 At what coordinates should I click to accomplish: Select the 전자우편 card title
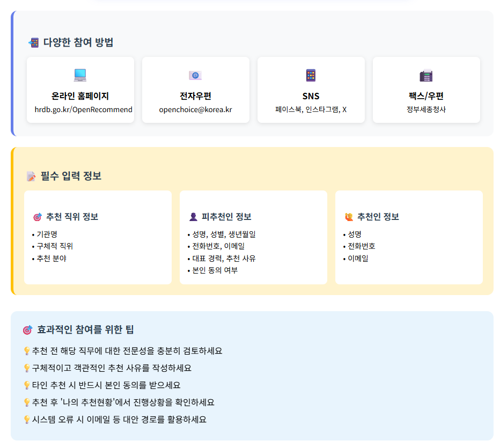coord(195,96)
